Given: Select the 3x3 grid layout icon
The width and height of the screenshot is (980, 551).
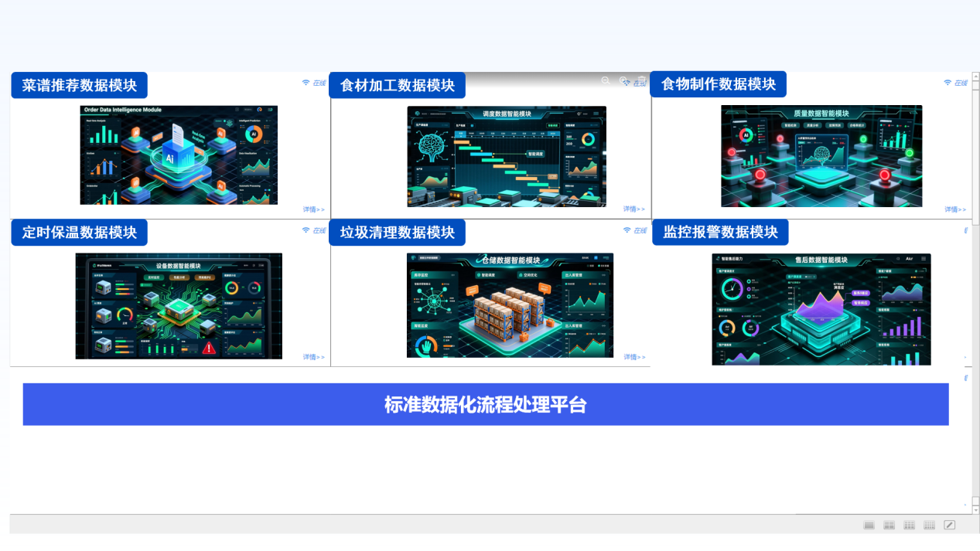Looking at the screenshot, I should (909, 525).
